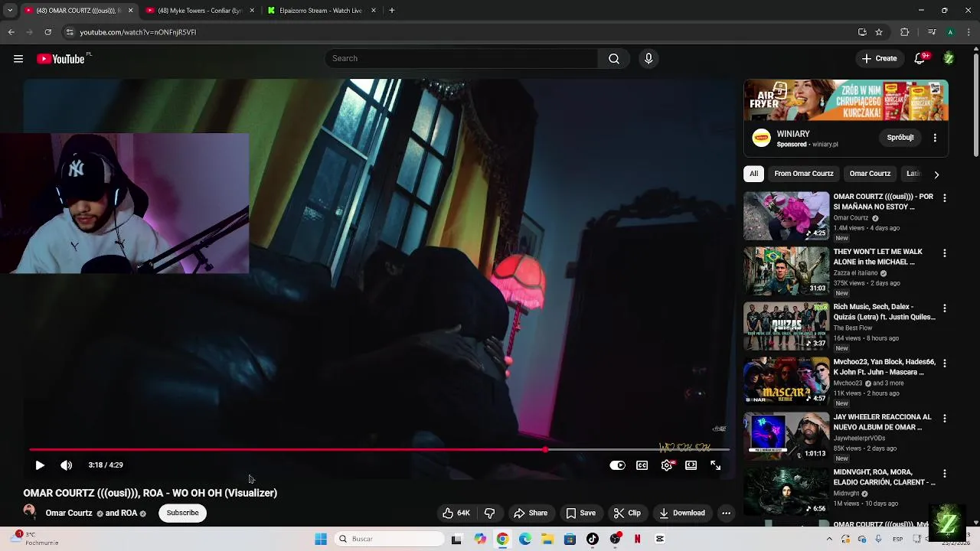
Task: Open Netflix from taskbar
Action: pos(637,540)
